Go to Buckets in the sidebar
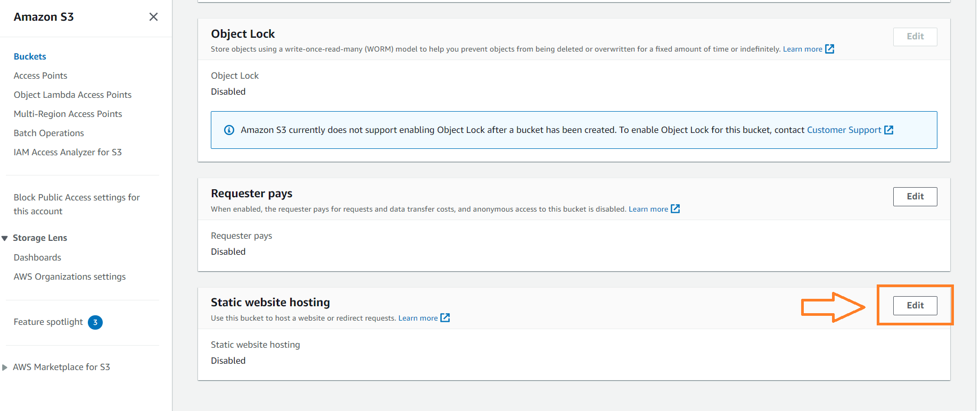 [30, 56]
